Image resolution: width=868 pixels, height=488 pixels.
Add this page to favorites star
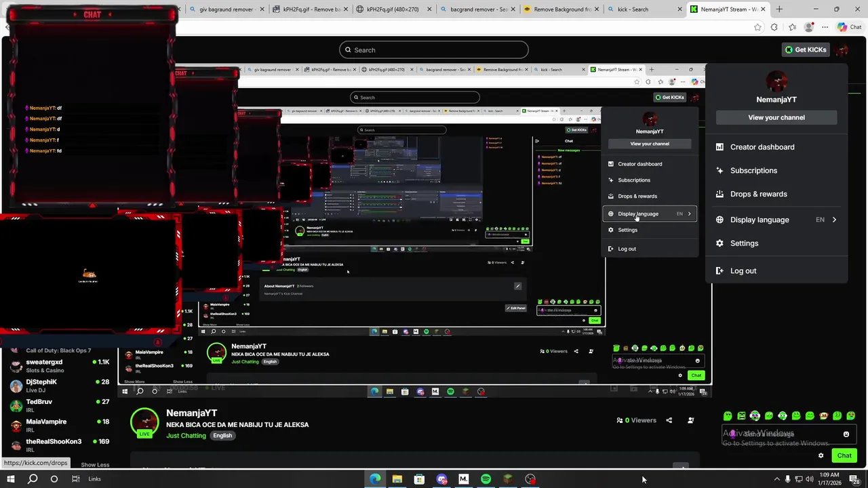tap(757, 27)
